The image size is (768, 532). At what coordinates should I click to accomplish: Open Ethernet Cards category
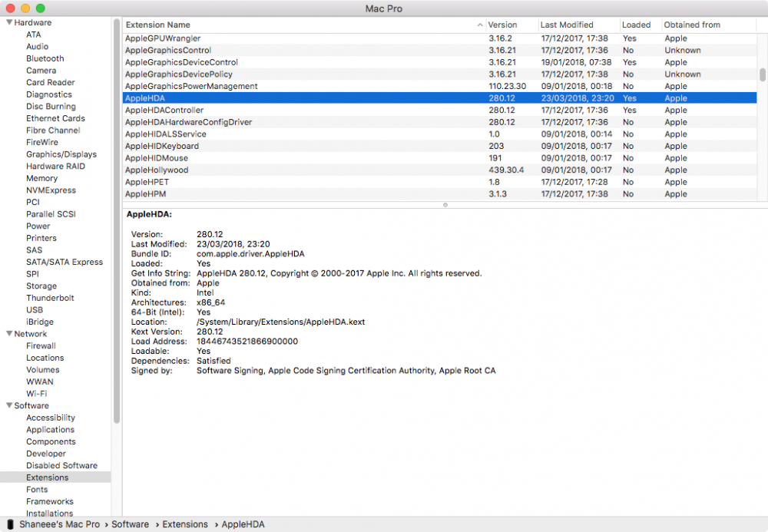[x=55, y=118]
